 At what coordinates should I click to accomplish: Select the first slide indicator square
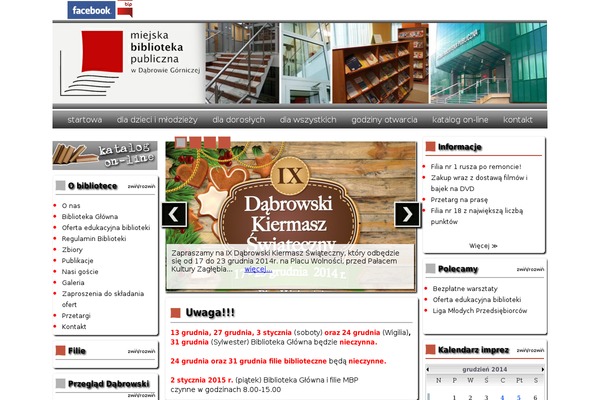pyautogui.click(x=181, y=143)
